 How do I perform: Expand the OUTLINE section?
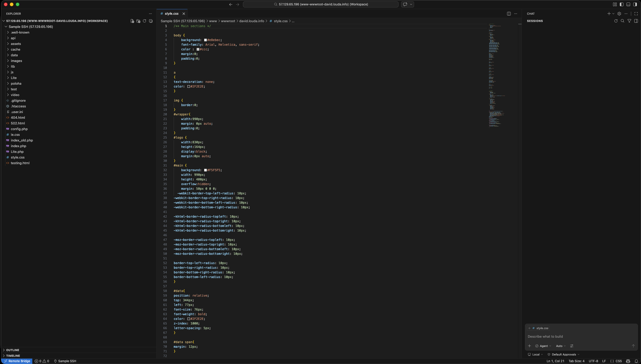(13, 350)
